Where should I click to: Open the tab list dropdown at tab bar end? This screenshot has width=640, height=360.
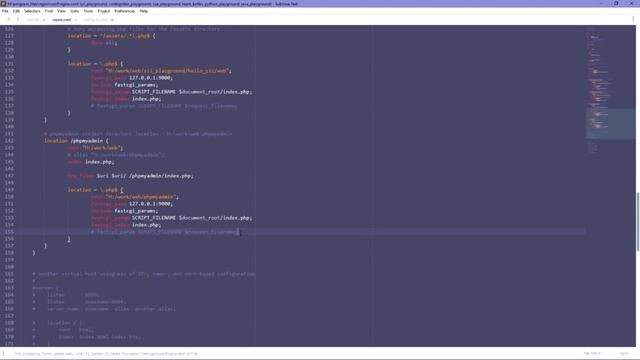[x=633, y=19]
